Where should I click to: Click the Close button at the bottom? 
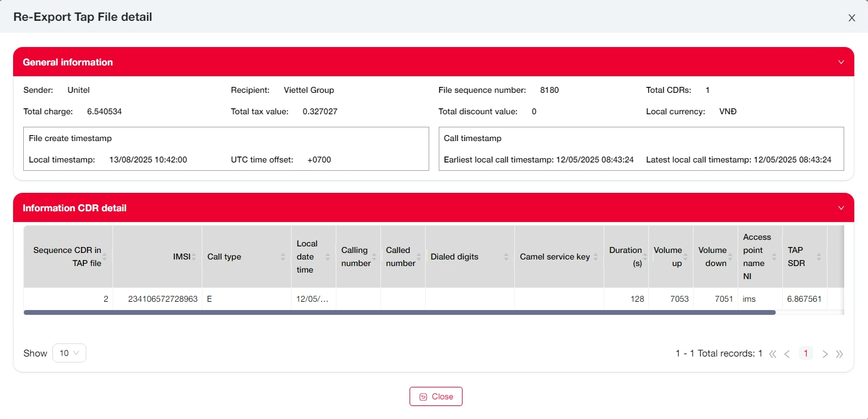(436, 396)
